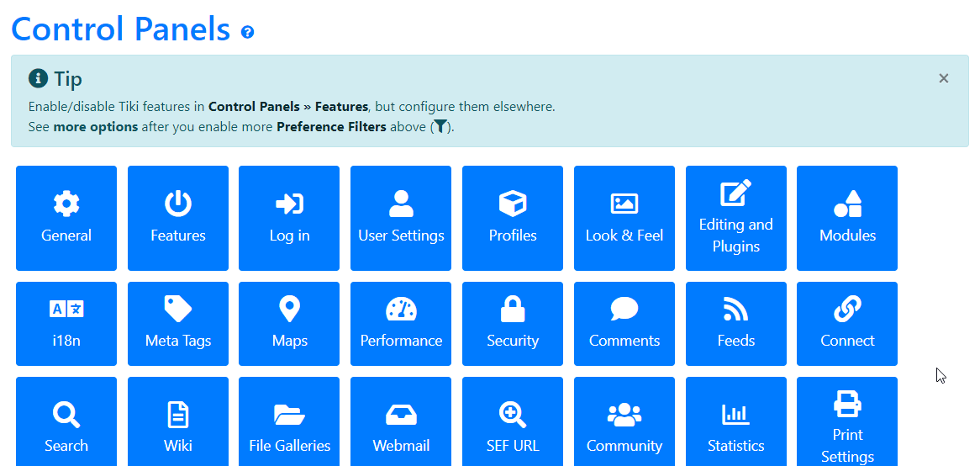This screenshot has height=466, width=980.
Task: Open the Meta Tags panel
Action: [178, 324]
